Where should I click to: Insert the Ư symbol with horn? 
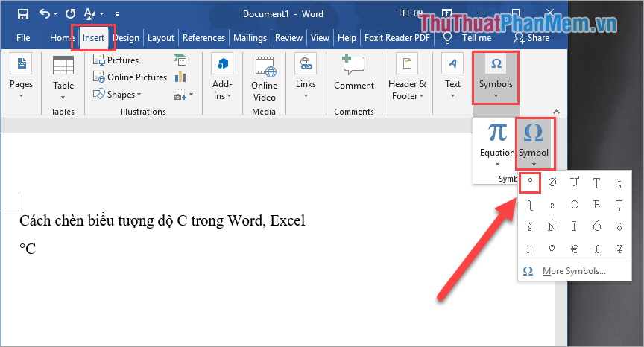575,182
